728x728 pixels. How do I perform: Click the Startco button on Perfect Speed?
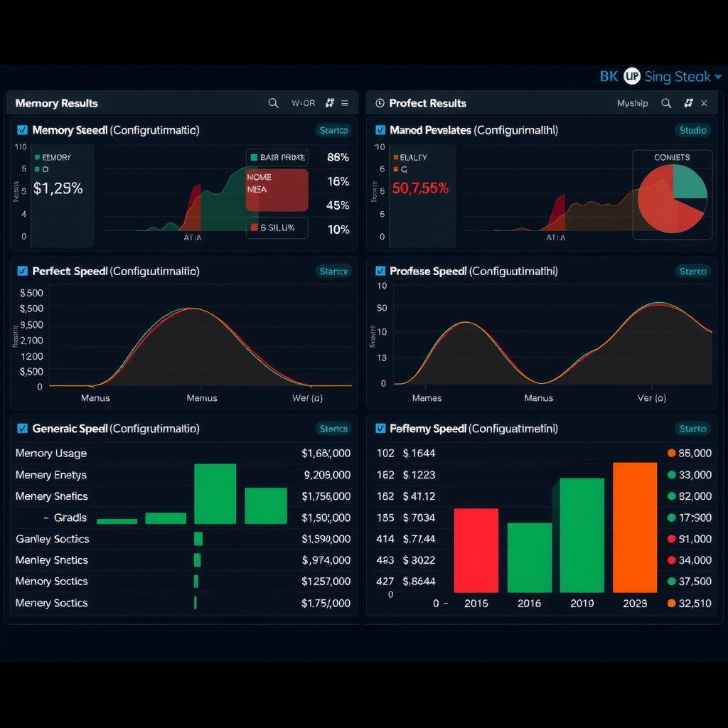[333, 271]
